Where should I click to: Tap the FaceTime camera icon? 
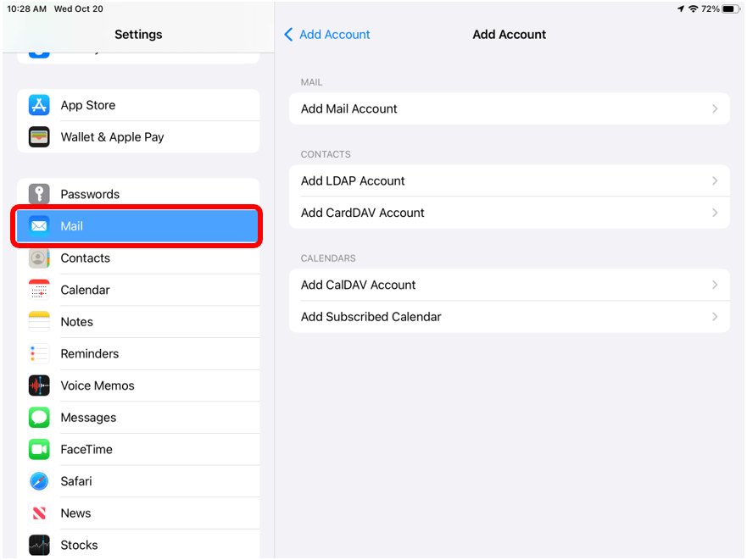[39, 450]
